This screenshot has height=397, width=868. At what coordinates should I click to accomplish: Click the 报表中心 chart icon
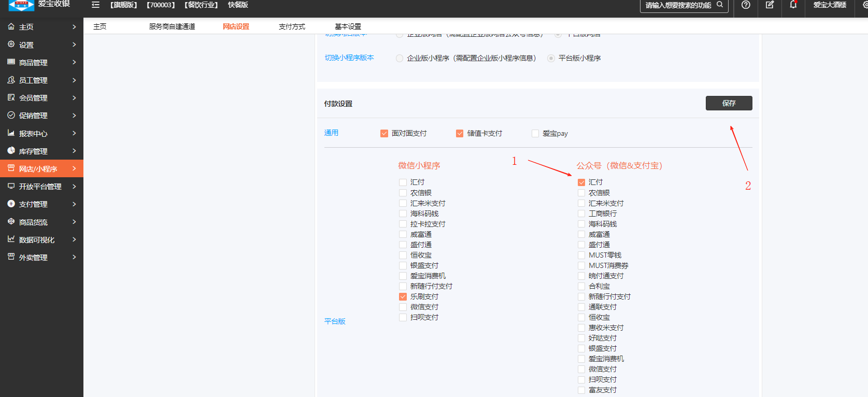(11, 133)
